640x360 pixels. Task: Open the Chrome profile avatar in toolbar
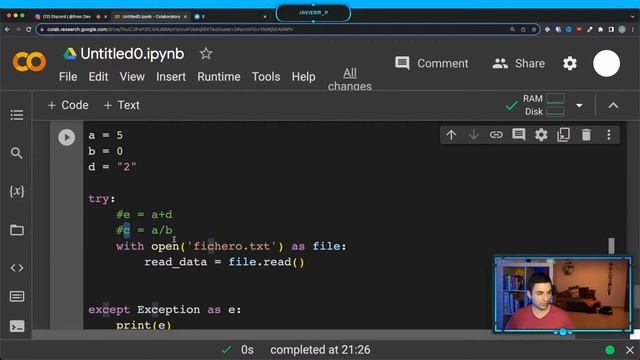pos(622,29)
